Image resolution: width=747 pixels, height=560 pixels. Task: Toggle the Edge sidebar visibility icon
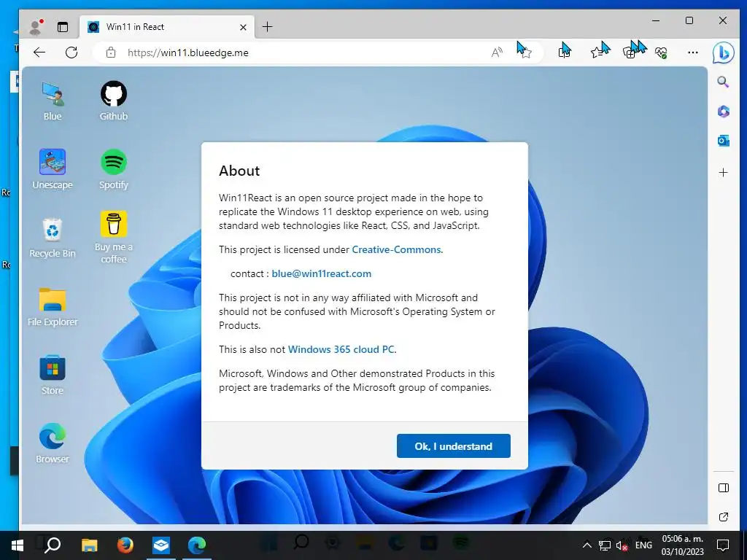723,488
